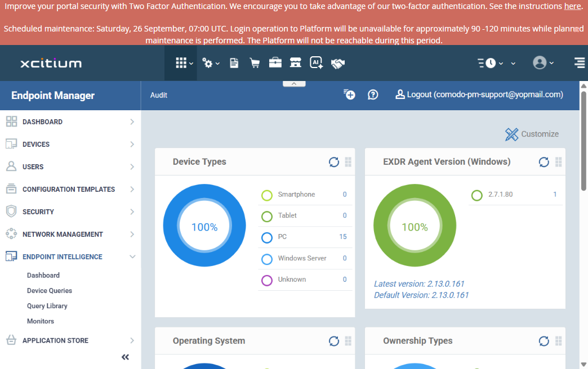Click the xcitium logo
588x369 pixels.
coord(51,64)
